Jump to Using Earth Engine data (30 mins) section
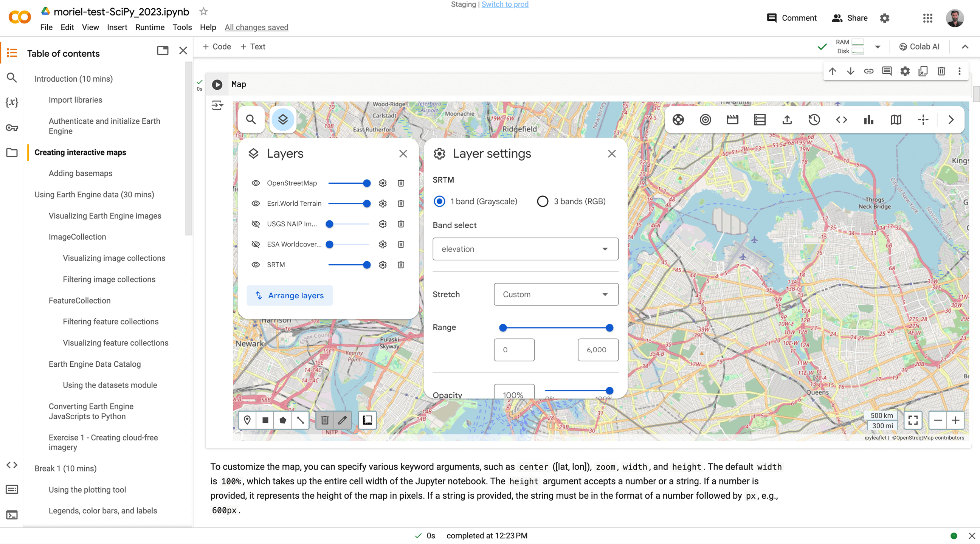This screenshot has width=980, height=544. pos(95,195)
